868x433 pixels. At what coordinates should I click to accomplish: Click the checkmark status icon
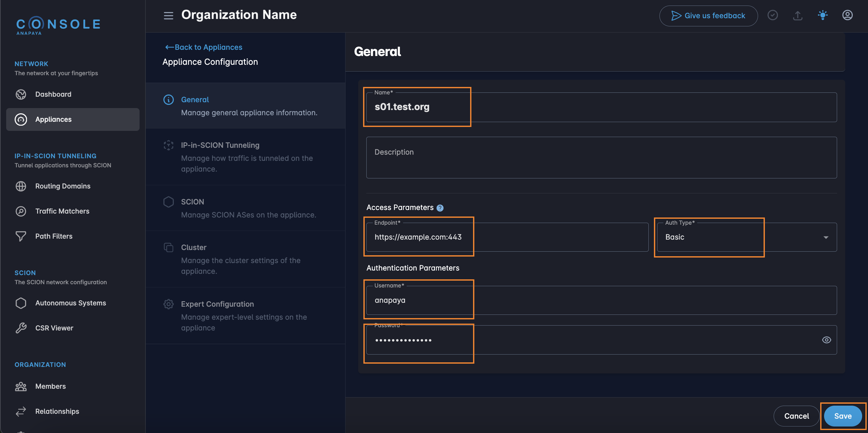[773, 15]
